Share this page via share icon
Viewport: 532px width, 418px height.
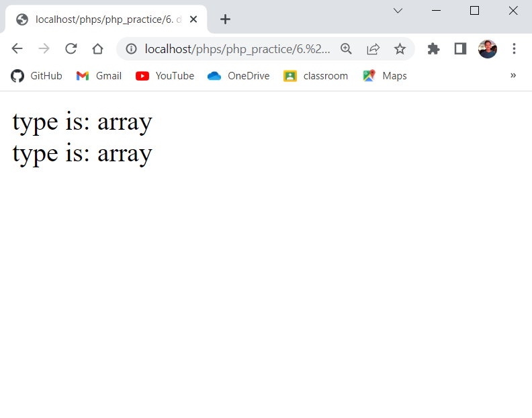373,48
